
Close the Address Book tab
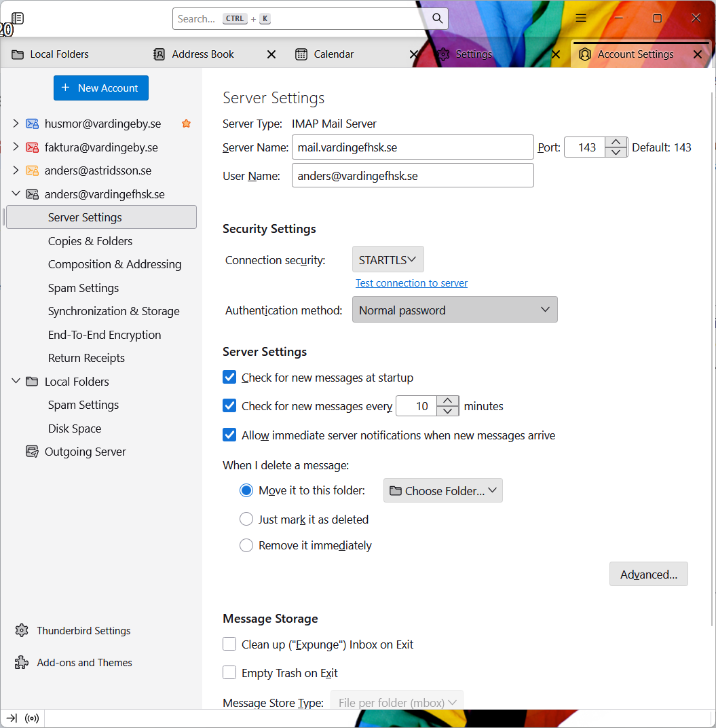pyautogui.click(x=271, y=54)
